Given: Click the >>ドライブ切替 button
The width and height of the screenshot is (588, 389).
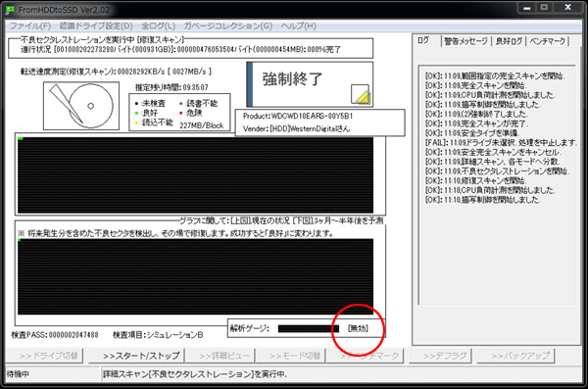Looking at the screenshot, I should [x=45, y=356].
